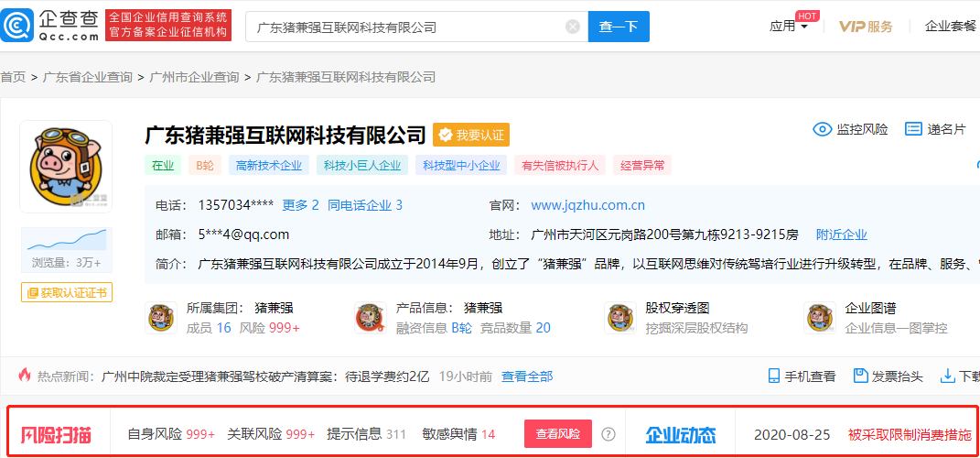Open group 成员 16 count

pyautogui.click(x=209, y=328)
